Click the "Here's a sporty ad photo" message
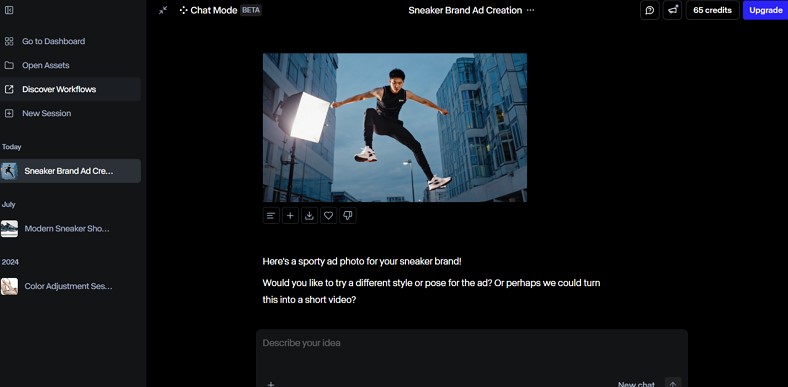Viewport: 788px width, 387px height. (362, 261)
